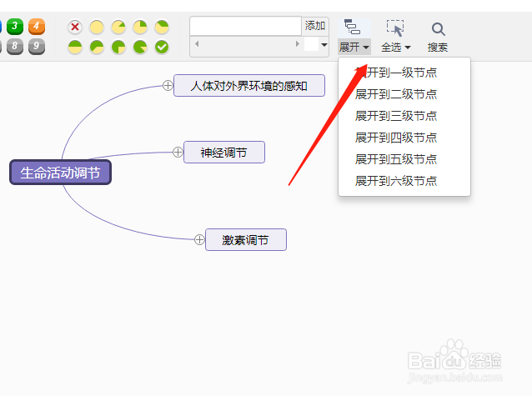The height and width of the screenshot is (396, 532).
Task: Expand the 神经调节 node plus sign
Action: point(178,152)
